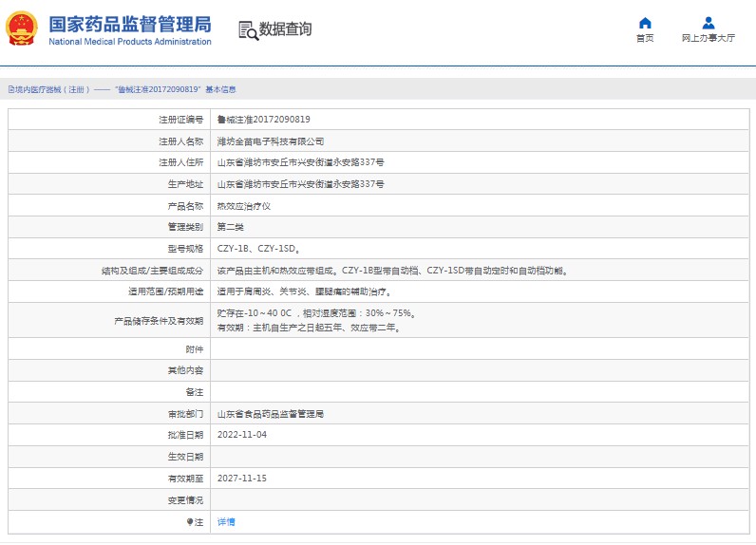Select registration number 鲁械注准20172090819 value
The width and height of the screenshot is (756, 545).
click(x=264, y=120)
